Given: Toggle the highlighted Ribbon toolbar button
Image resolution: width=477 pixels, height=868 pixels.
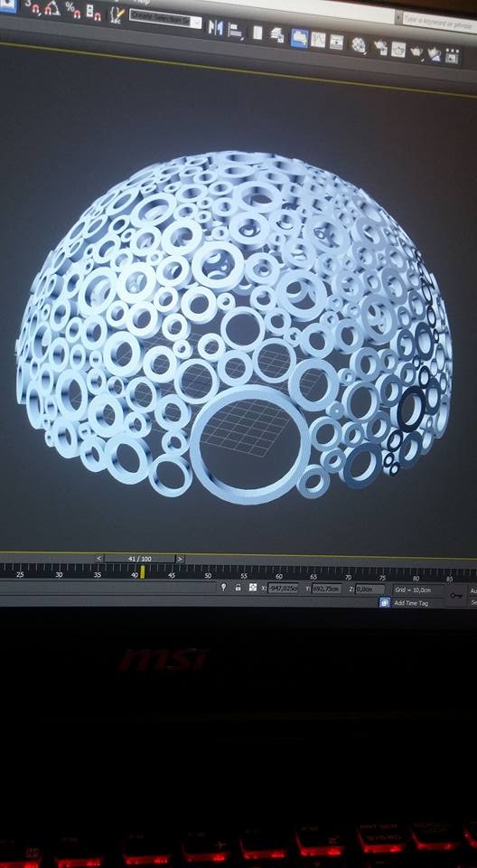Looking at the screenshot, I should click(x=299, y=38).
